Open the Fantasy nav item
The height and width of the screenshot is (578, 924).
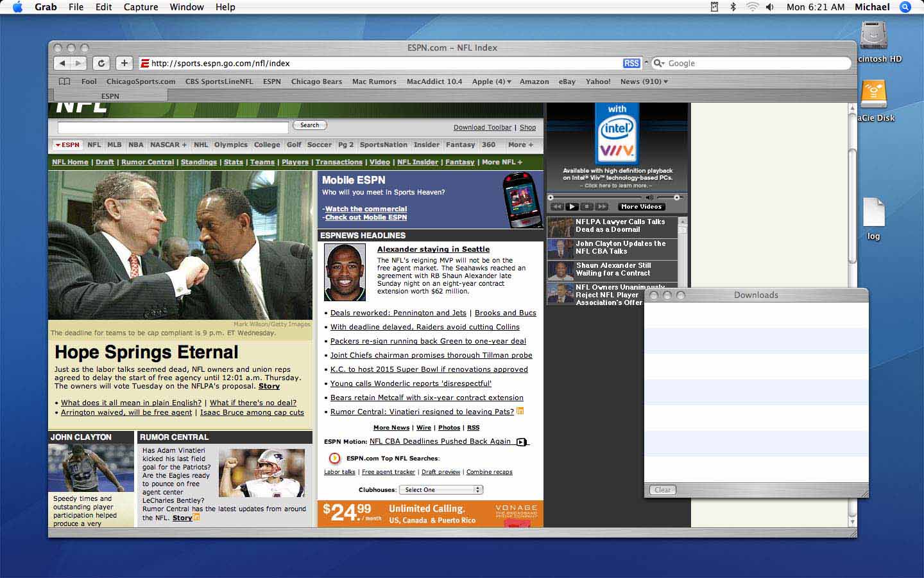tap(460, 145)
